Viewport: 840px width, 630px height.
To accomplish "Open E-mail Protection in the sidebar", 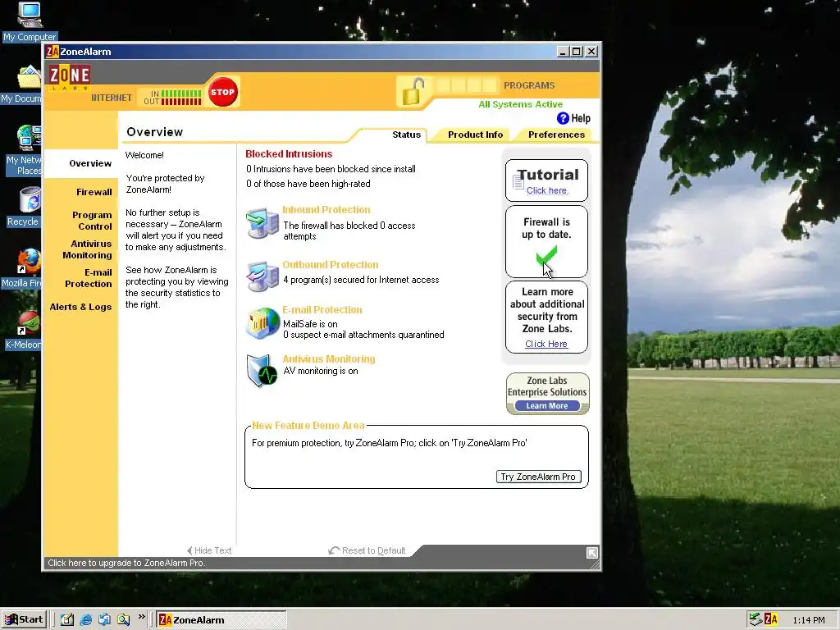I will tap(89, 278).
